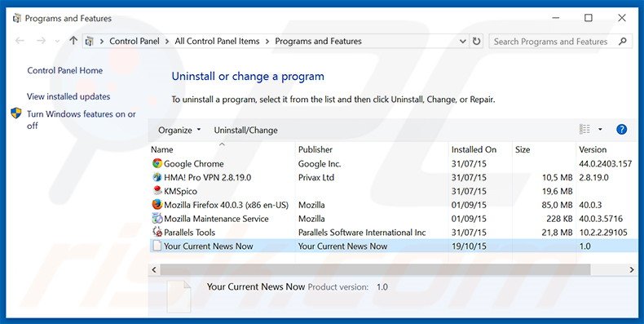Click the change view layout icon
This screenshot has width=644, height=324.
(584, 130)
